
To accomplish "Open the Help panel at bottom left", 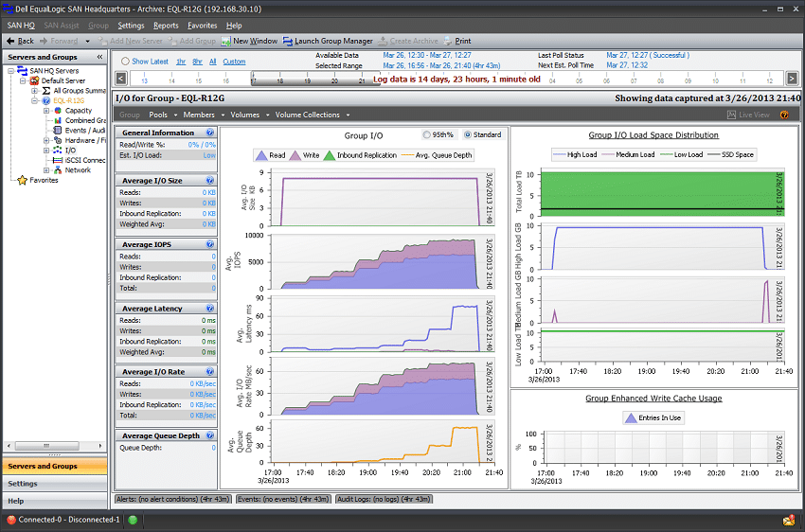I will (55, 501).
